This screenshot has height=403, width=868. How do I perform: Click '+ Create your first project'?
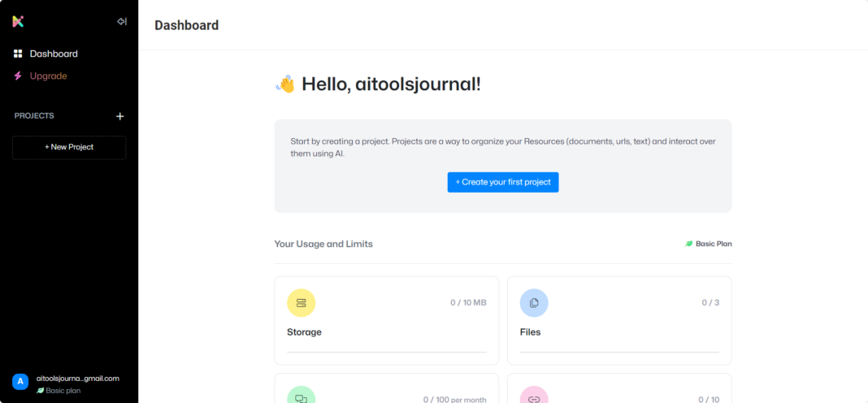tap(503, 182)
